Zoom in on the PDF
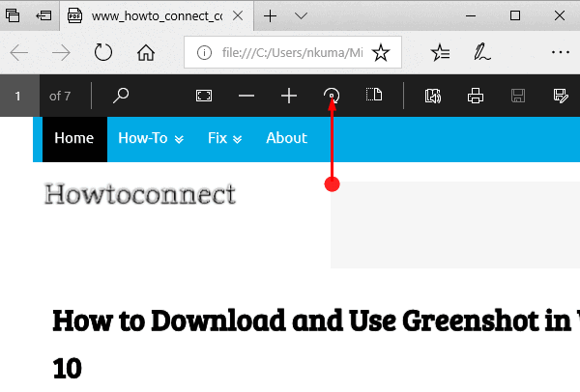 289,96
